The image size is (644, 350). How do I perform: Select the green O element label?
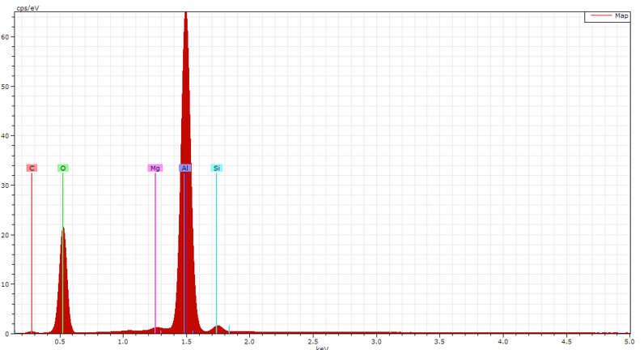(x=62, y=169)
